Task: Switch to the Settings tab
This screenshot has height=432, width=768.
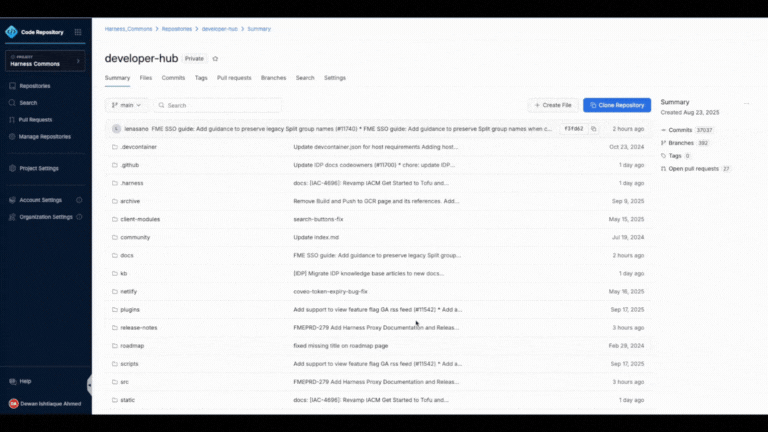Action: click(335, 78)
